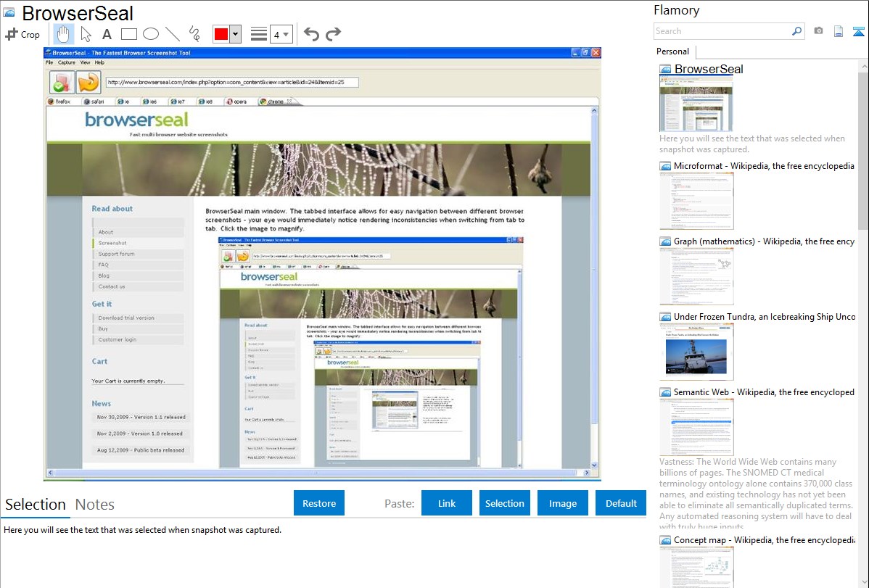This screenshot has height=588, width=869.
Task: Select the arrow pointer tool
Action: point(86,34)
